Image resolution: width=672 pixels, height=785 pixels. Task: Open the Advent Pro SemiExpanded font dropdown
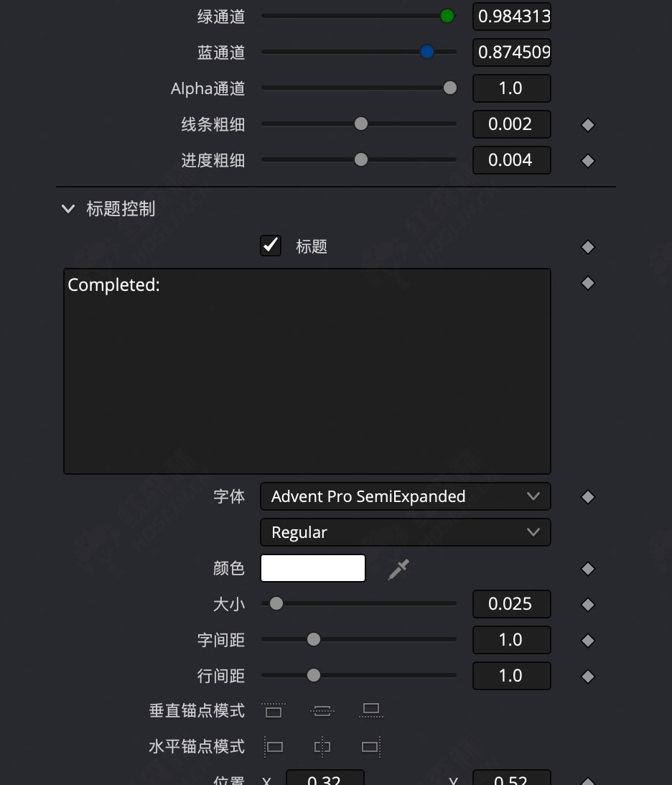coord(405,496)
